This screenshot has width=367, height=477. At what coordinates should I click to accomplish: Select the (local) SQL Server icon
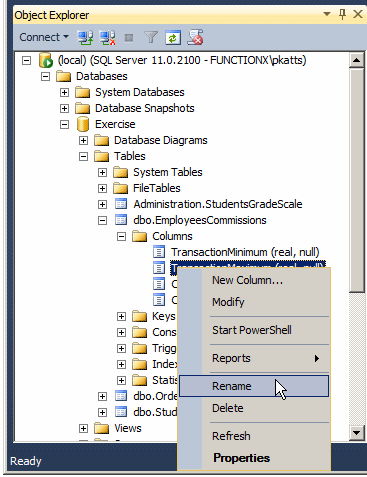point(46,60)
